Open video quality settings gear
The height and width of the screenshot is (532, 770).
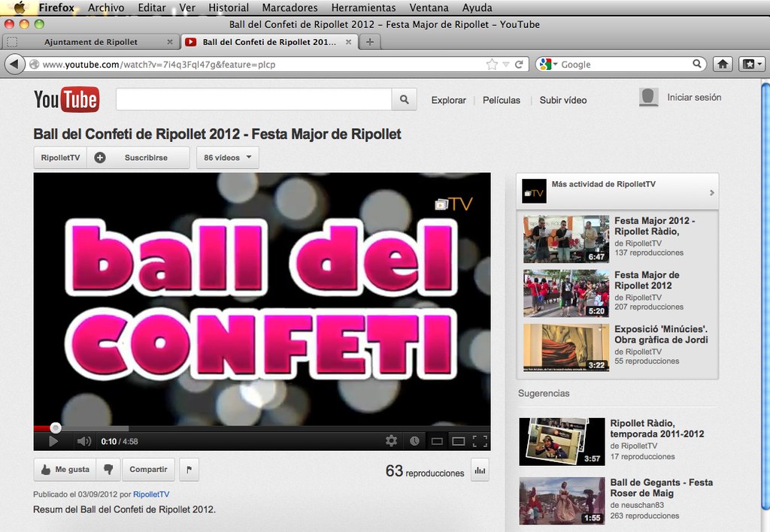pyautogui.click(x=391, y=441)
